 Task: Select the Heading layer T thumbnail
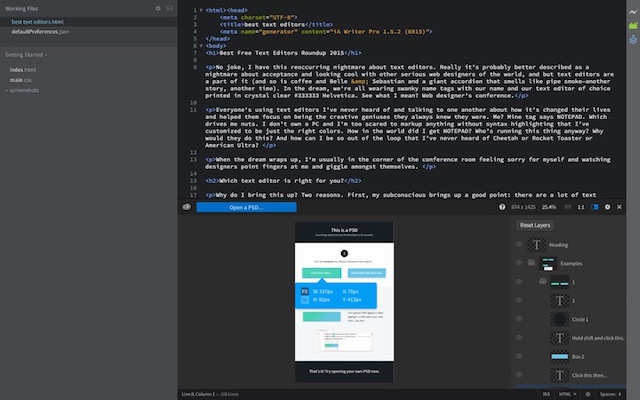(x=536, y=244)
